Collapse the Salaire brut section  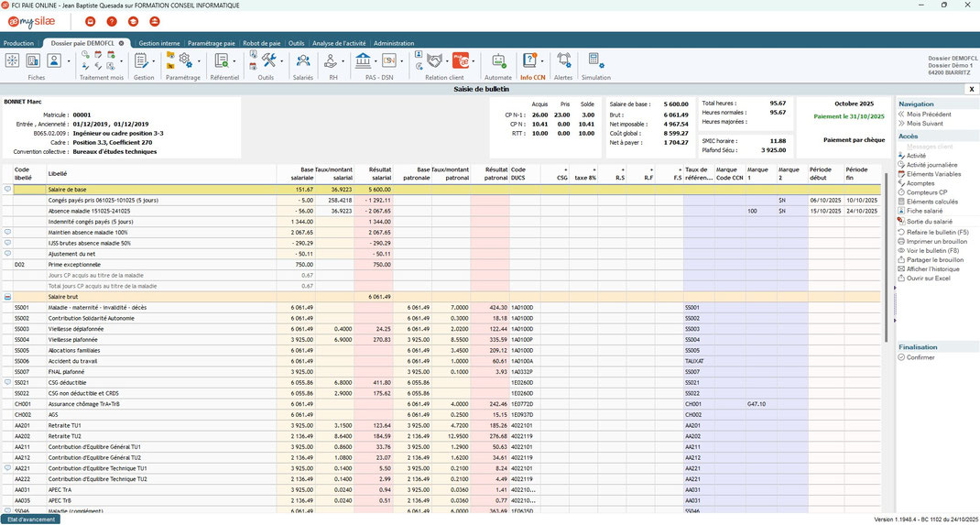tap(8, 297)
